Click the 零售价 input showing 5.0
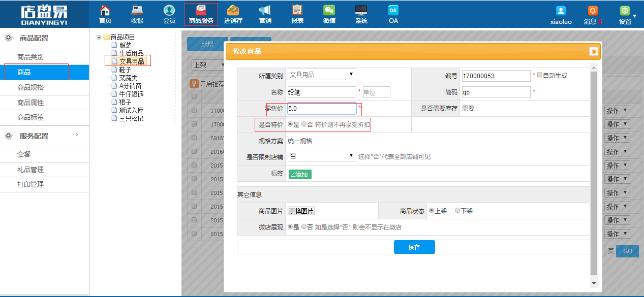 (x=322, y=108)
